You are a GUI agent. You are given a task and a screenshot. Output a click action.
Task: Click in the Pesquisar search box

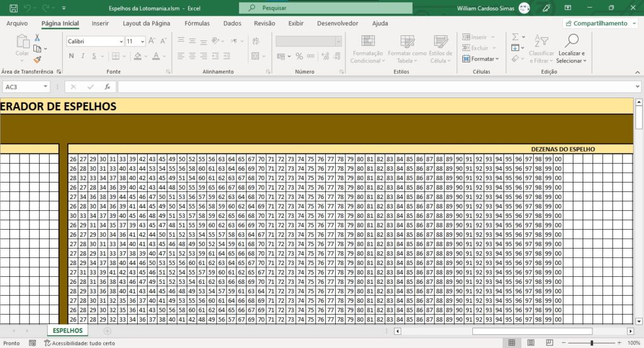[x=326, y=8]
